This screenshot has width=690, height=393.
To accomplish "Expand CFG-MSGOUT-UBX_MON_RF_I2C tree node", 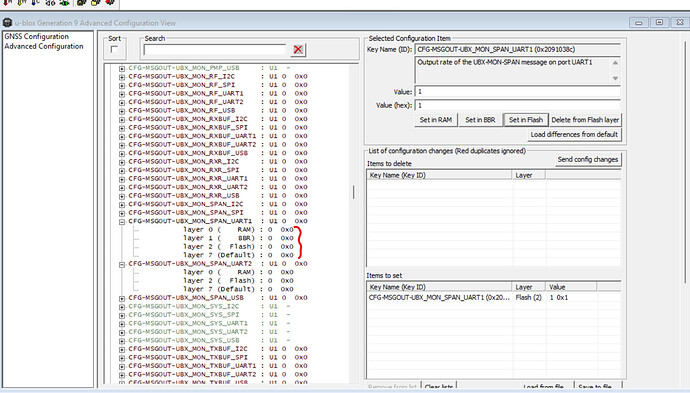I will (122, 77).
